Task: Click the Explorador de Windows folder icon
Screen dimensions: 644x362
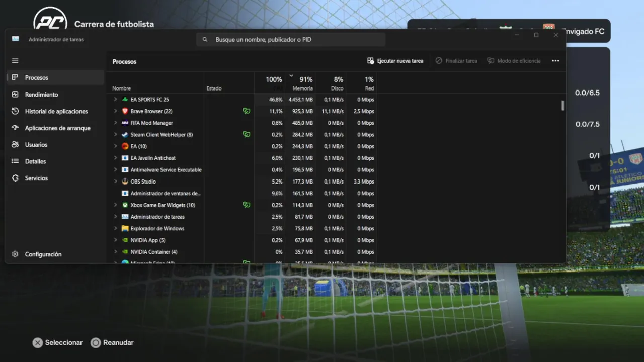Action: point(125,228)
